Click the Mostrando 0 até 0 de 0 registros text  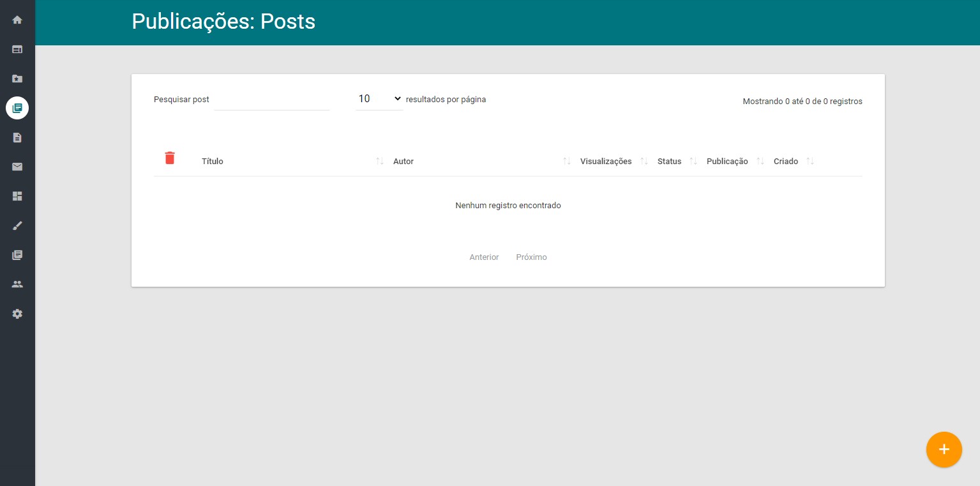[x=803, y=102]
